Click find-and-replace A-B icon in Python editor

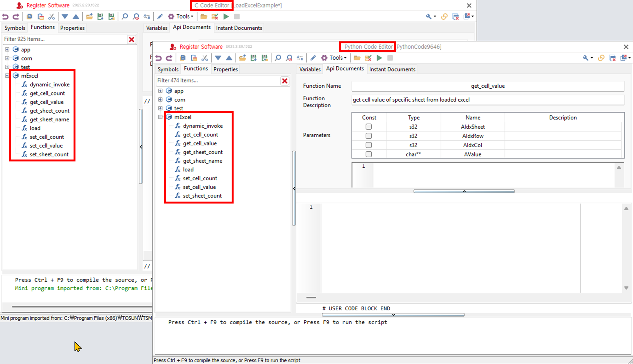pyautogui.click(x=300, y=58)
